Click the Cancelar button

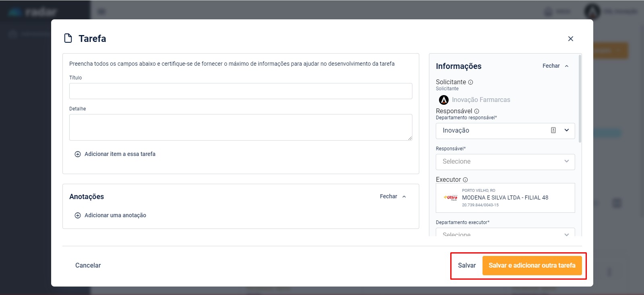[x=88, y=265]
